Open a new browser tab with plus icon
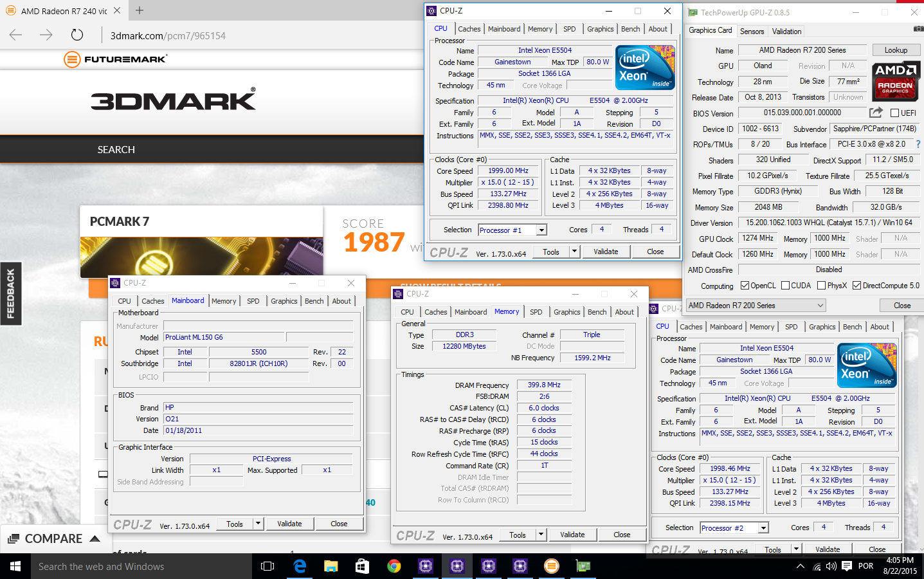The image size is (924, 579). 140,10
